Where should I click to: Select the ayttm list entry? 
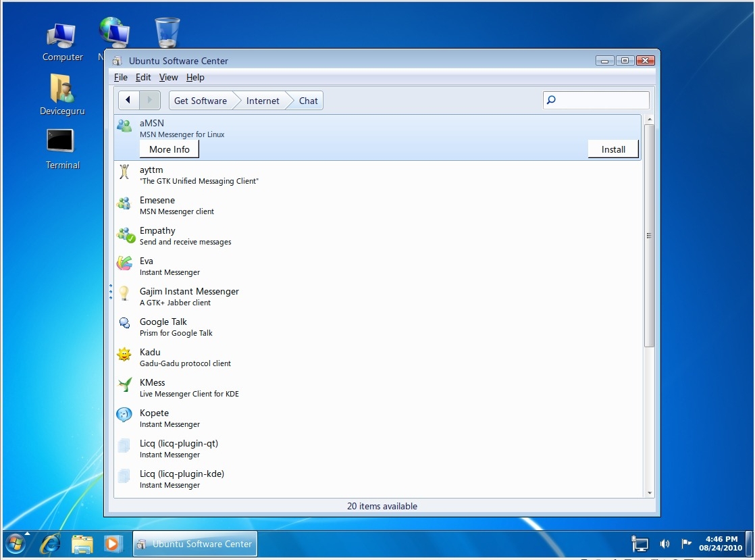tap(377, 175)
